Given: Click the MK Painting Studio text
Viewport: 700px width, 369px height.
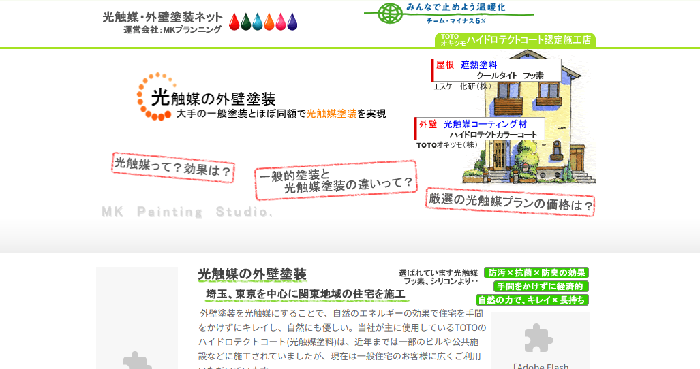Looking at the screenshot, I should click(187, 211).
